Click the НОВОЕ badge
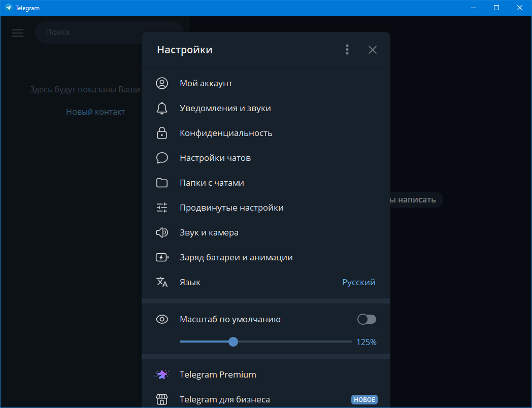Image resolution: width=532 pixels, height=408 pixels. (364, 399)
